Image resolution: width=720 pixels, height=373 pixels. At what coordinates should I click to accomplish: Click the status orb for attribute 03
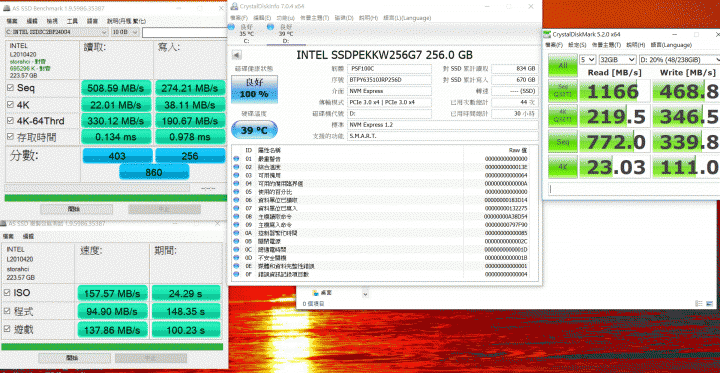pos(236,175)
